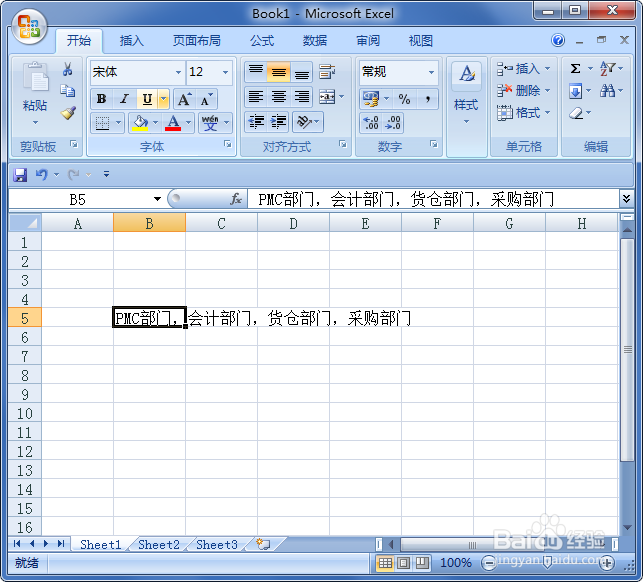Switch to the 公式 ribbon tab
The width and height of the screenshot is (643, 582).
(x=262, y=41)
